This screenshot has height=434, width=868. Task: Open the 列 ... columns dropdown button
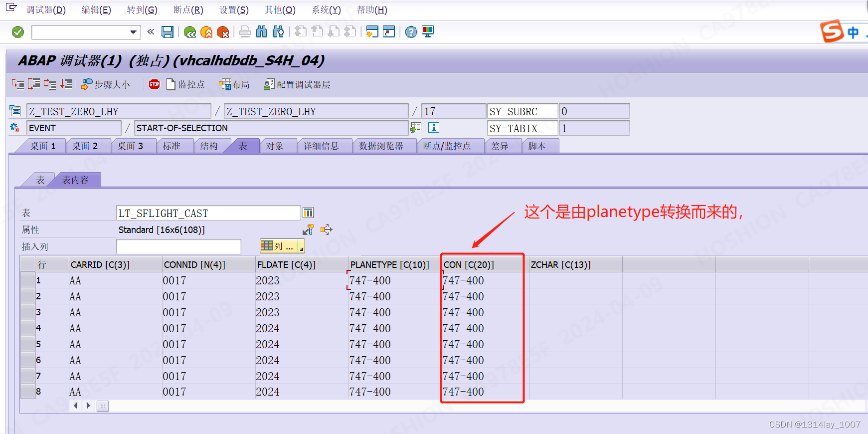pyautogui.click(x=282, y=246)
